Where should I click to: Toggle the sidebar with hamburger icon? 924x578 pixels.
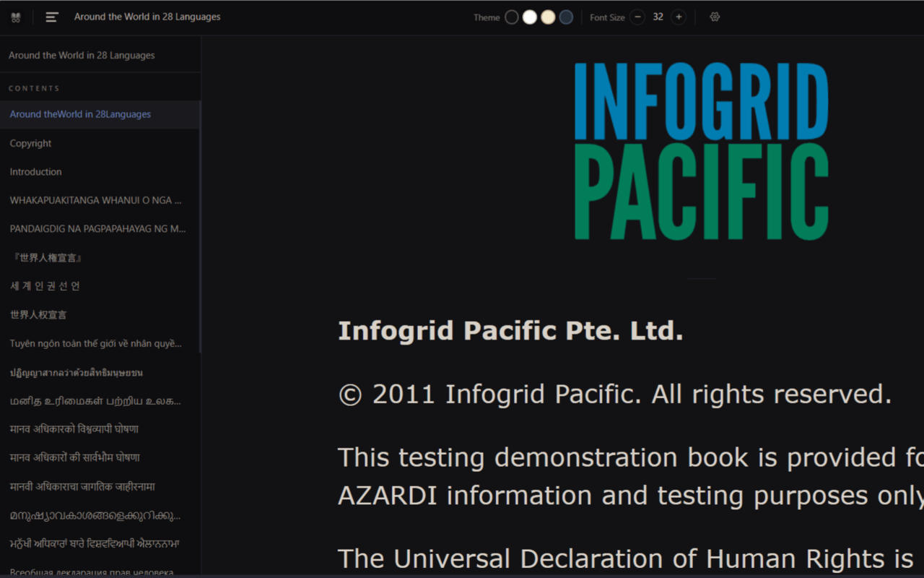point(51,17)
